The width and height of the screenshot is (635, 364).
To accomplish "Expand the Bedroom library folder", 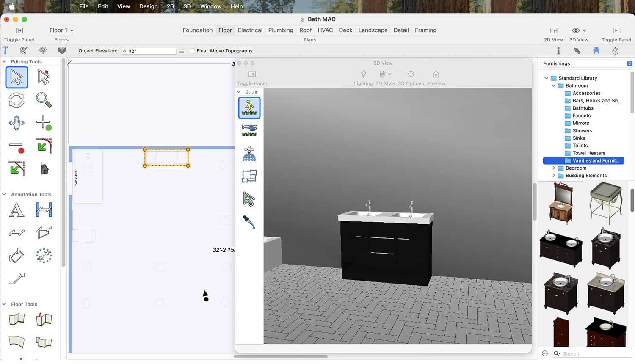I will (x=553, y=168).
